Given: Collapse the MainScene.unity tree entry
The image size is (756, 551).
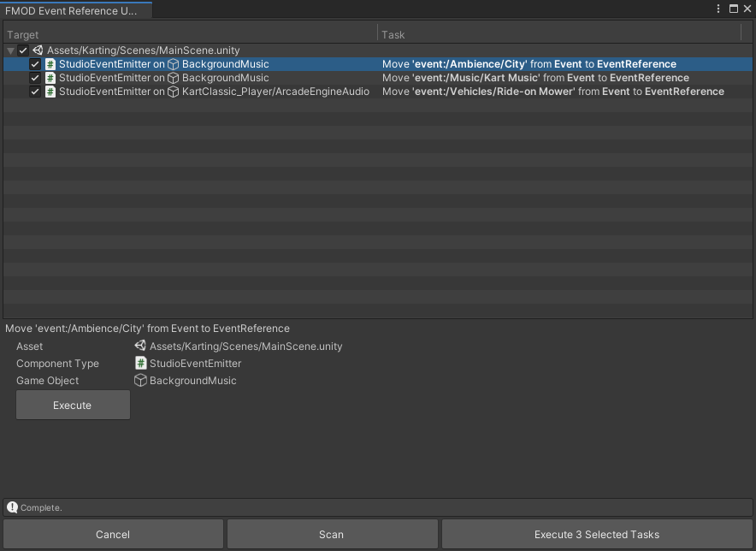Looking at the screenshot, I should (9, 50).
